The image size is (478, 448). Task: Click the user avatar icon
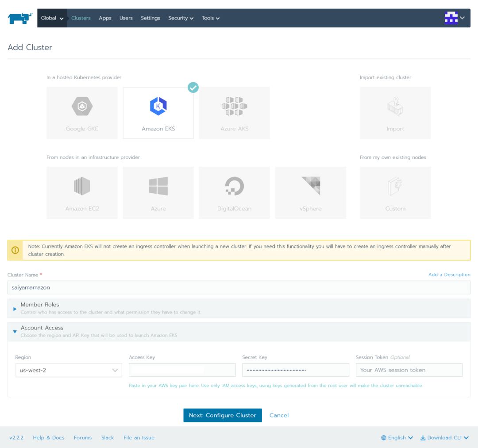pos(451,18)
